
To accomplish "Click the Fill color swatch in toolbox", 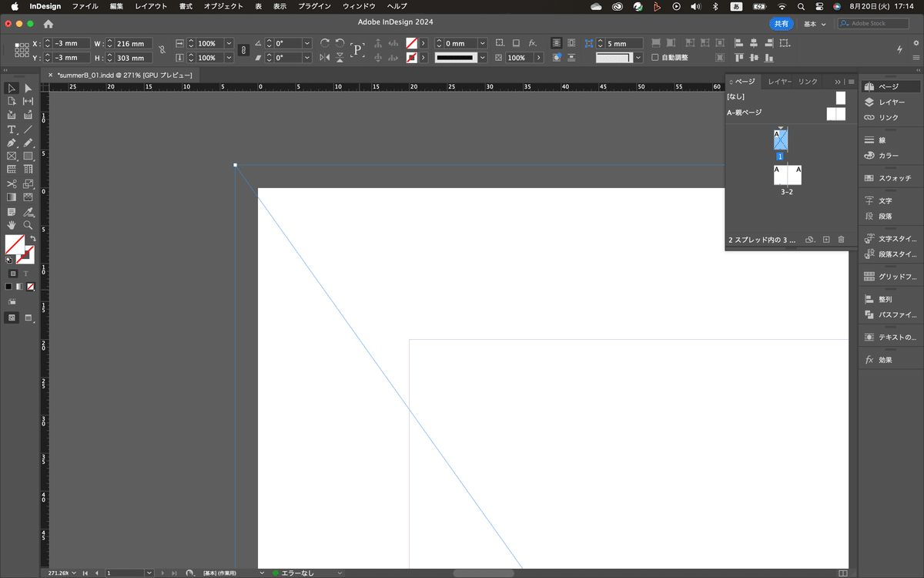I will [x=14, y=244].
